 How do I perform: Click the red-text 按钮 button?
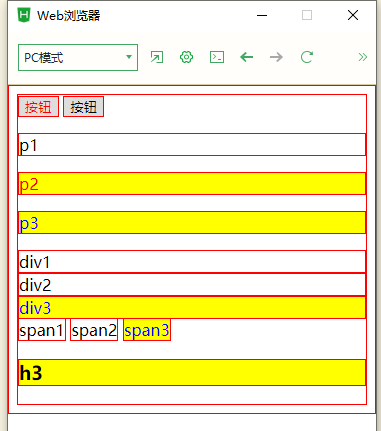(38, 107)
